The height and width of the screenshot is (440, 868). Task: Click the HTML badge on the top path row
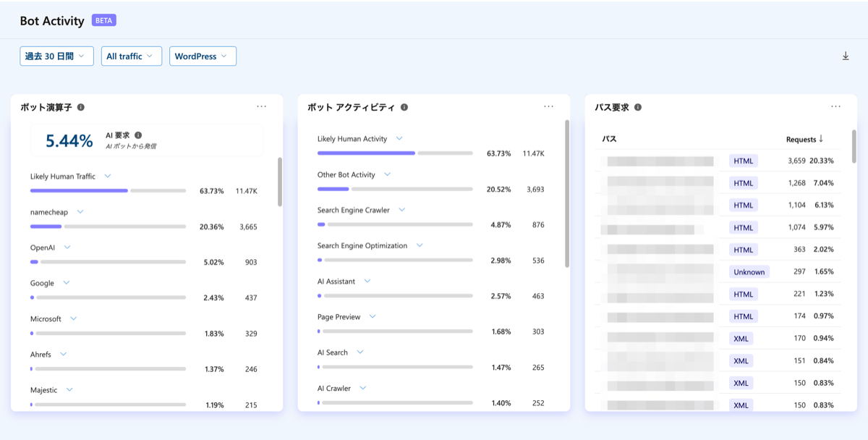pyautogui.click(x=743, y=160)
